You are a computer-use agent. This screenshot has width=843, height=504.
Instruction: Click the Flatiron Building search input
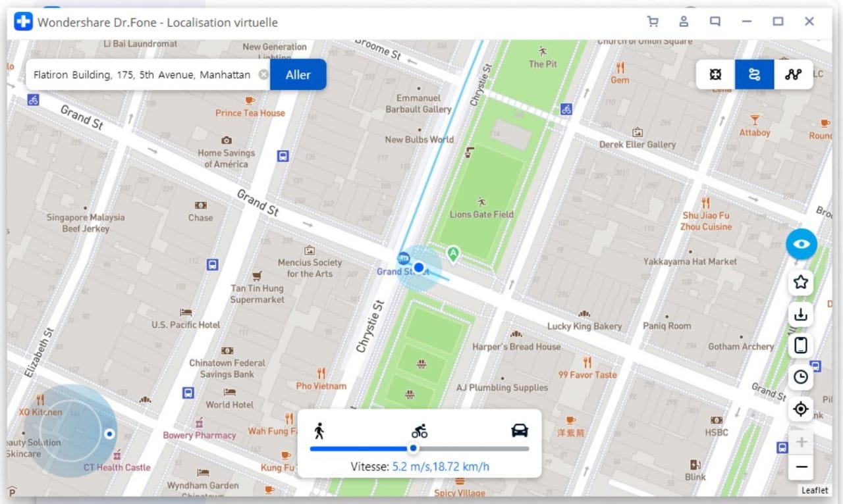(x=142, y=75)
